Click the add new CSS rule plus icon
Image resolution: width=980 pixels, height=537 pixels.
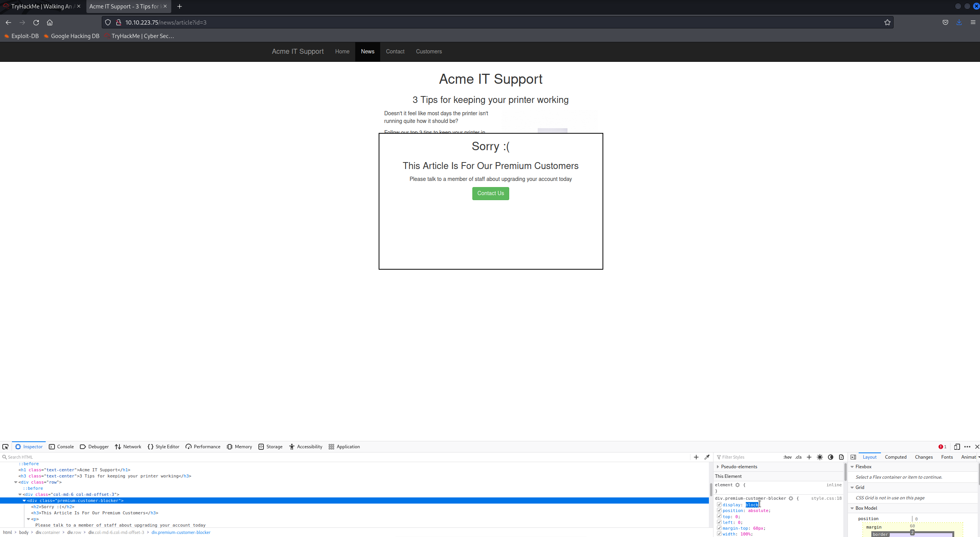pyautogui.click(x=809, y=457)
